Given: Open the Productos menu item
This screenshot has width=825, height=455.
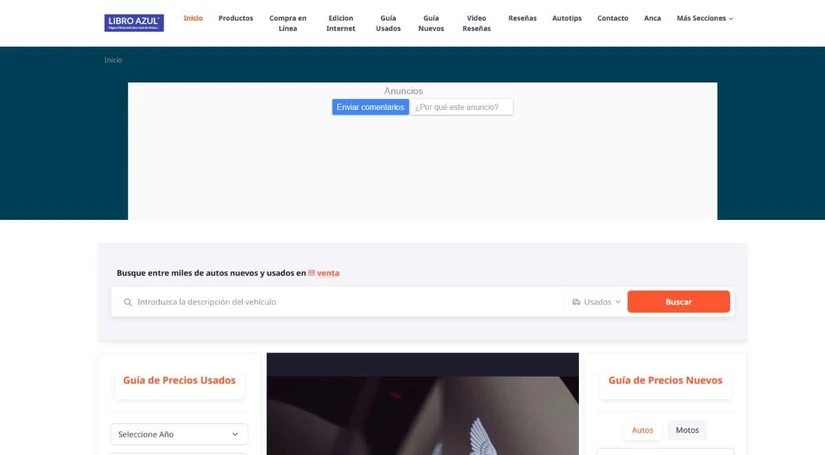Looking at the screenshot, I should pos(236,18).
